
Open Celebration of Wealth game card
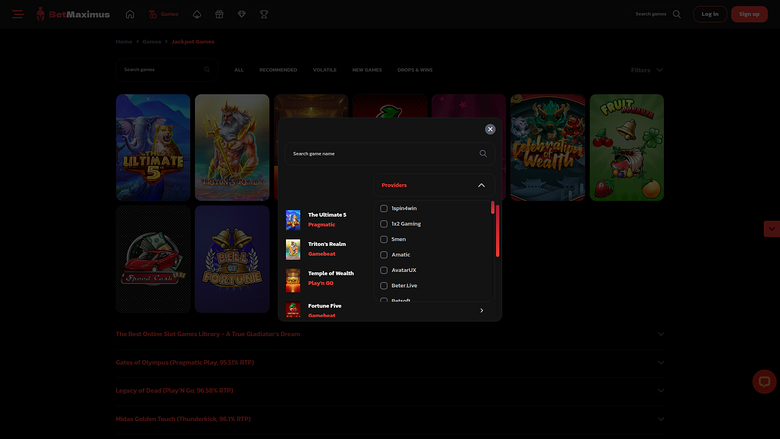coord(548,148)
